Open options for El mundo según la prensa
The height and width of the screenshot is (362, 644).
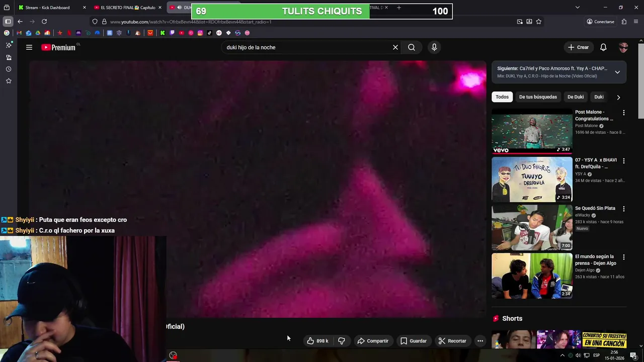point(624,257)
